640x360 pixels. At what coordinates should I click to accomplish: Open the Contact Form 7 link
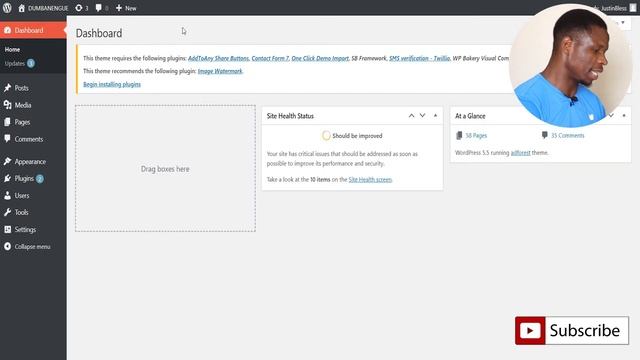click(270, 58)
